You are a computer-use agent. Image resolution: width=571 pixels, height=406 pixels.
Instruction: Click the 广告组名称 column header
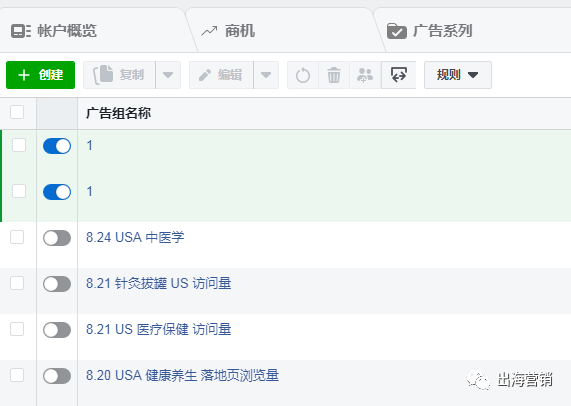coord(118,113)
